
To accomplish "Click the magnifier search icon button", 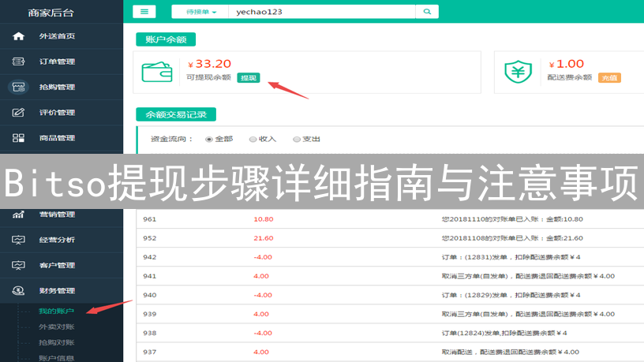I will (x=427, y=12).
